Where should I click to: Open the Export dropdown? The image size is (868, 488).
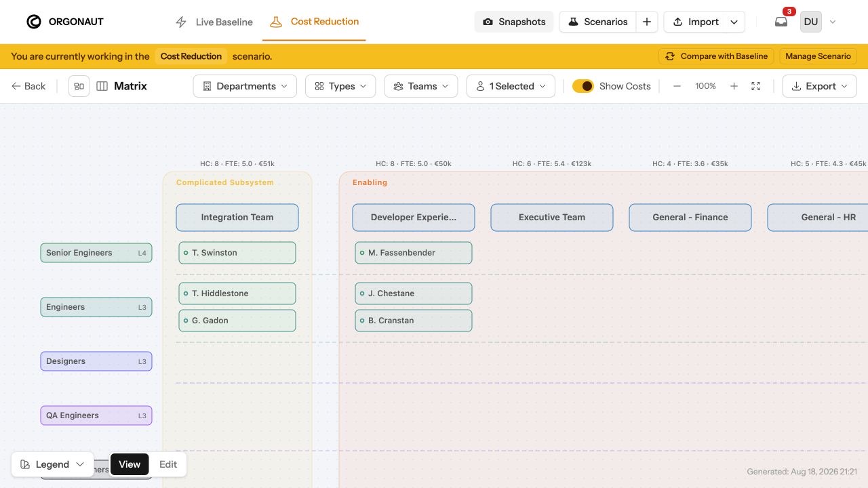point(820,86)
